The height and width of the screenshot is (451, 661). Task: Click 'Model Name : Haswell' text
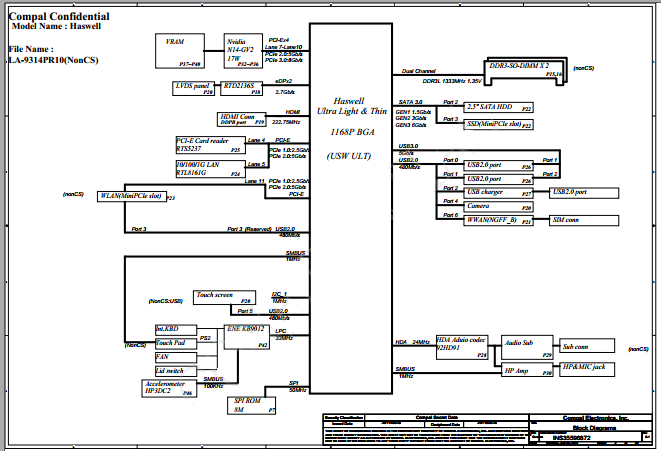tap(56, 26)
